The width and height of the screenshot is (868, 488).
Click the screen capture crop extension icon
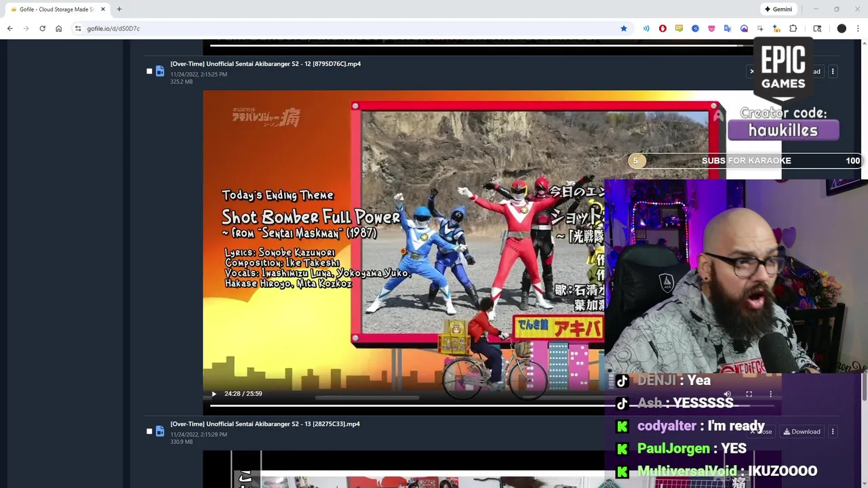click(760, 28)
